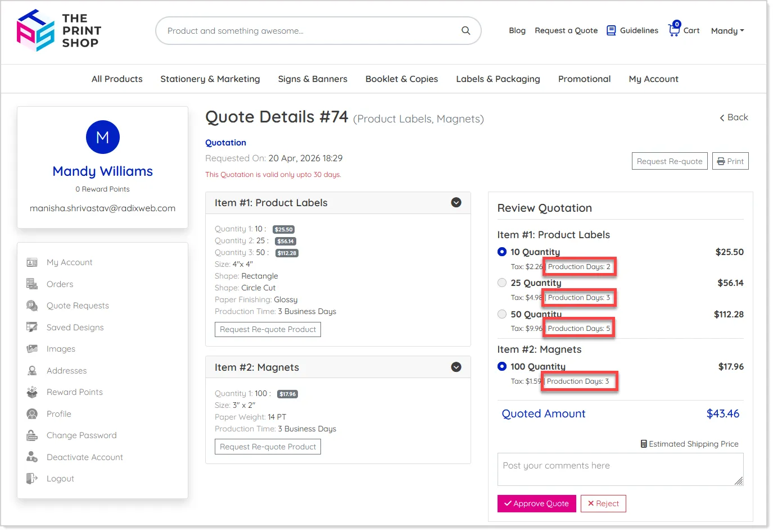The height and width of the screenshot is (532, 773).
Task: Click the Profile sidebar icon
Action: tap(32, 414)
